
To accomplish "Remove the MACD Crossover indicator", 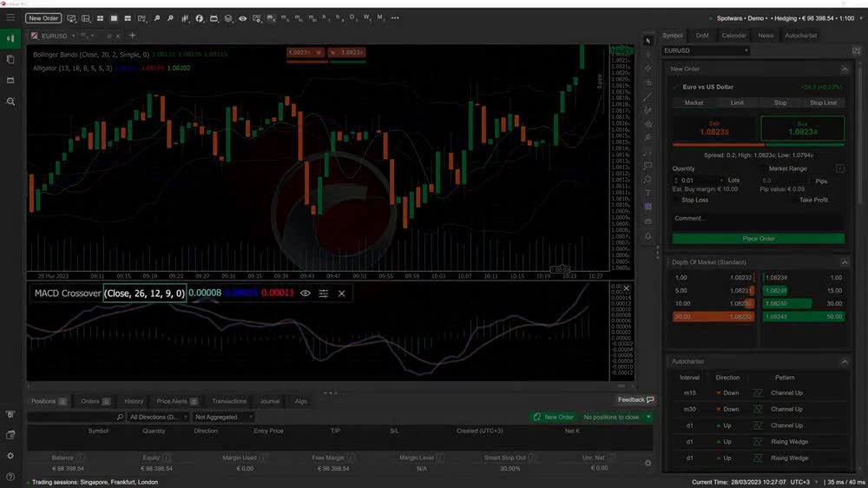I will [x=341, y=293].
